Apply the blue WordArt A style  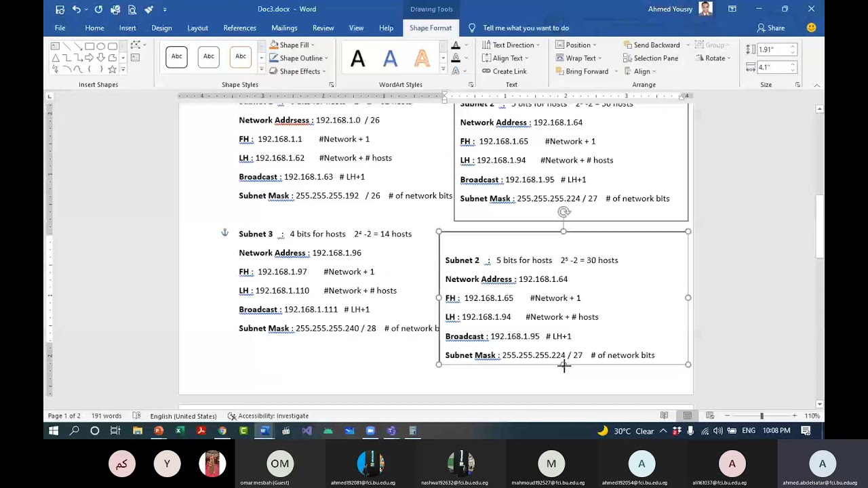coord(390,58)
